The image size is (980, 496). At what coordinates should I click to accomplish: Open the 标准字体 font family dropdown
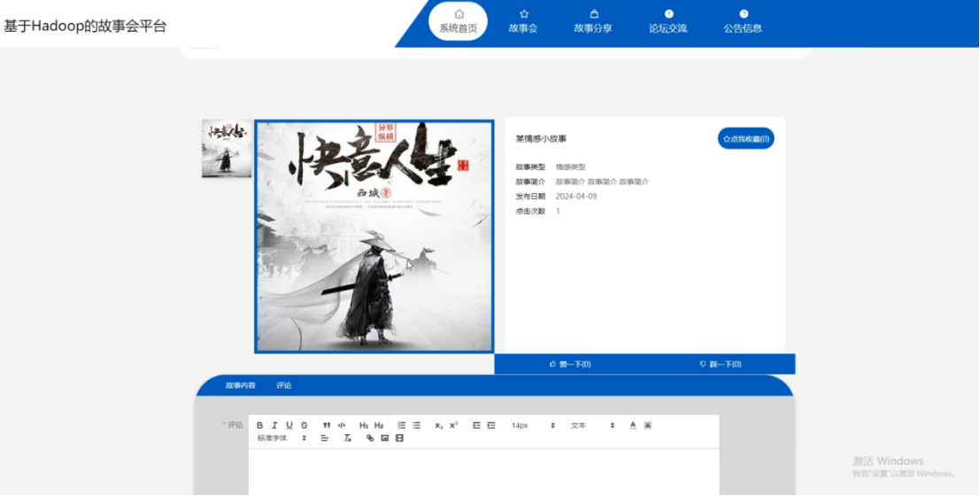tap(282, 438)
